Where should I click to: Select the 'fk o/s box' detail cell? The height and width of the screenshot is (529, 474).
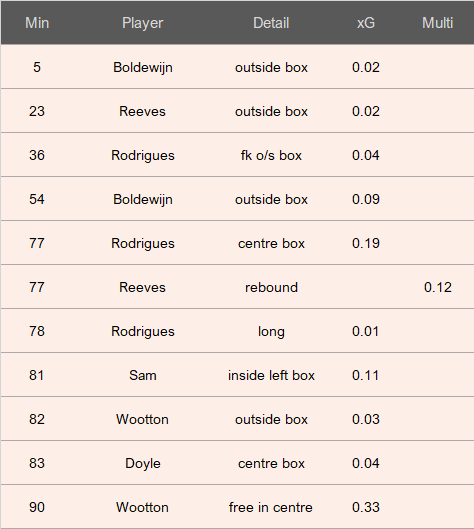point(271,155)
